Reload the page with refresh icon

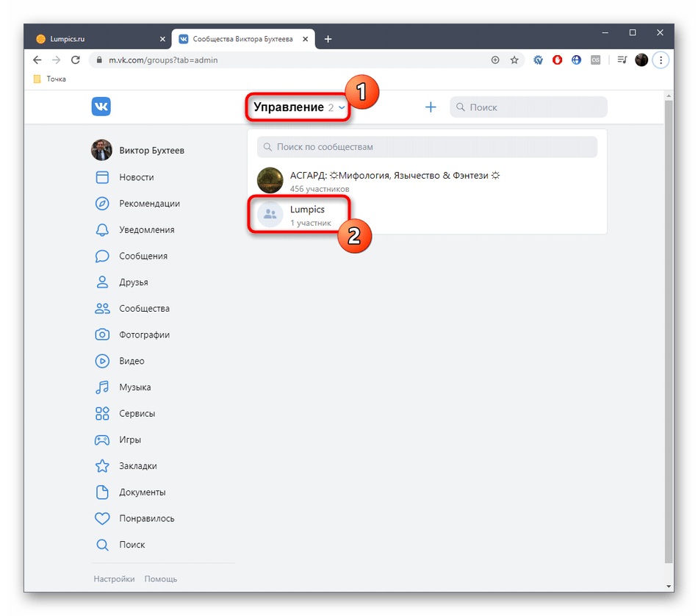pyautogui.click(x=76, y=60)
